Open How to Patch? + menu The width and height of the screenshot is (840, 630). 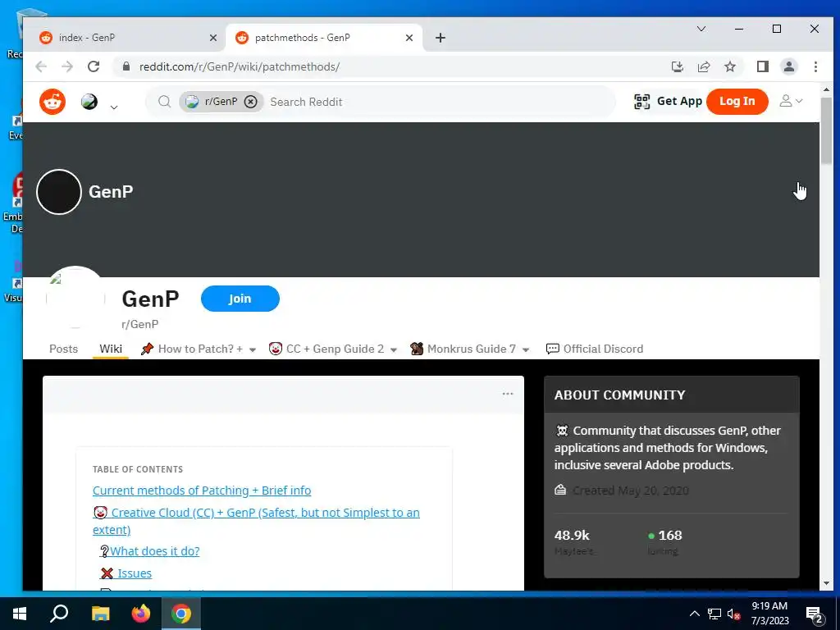199,349
